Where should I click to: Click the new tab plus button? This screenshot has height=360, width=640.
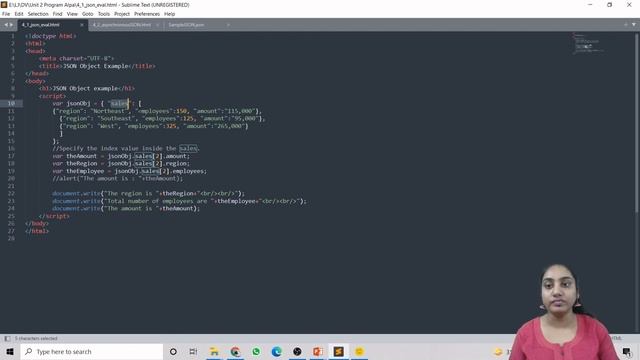pyautogui.click(x=626, y=25)
